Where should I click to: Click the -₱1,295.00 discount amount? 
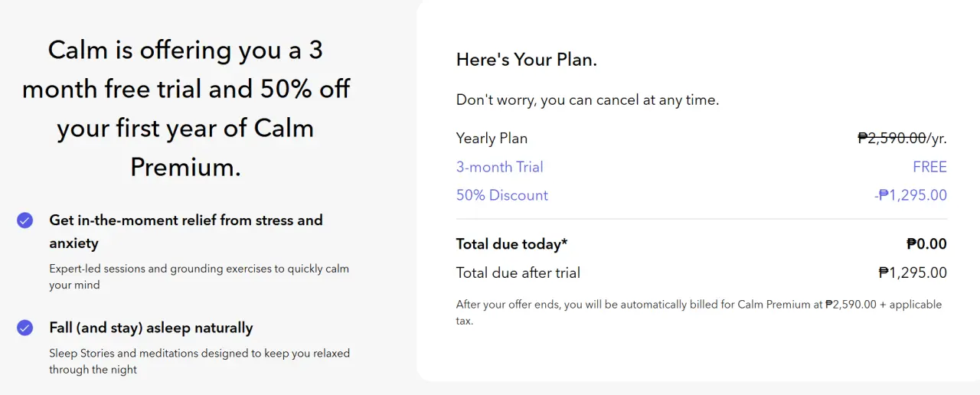tap(910, 195)
